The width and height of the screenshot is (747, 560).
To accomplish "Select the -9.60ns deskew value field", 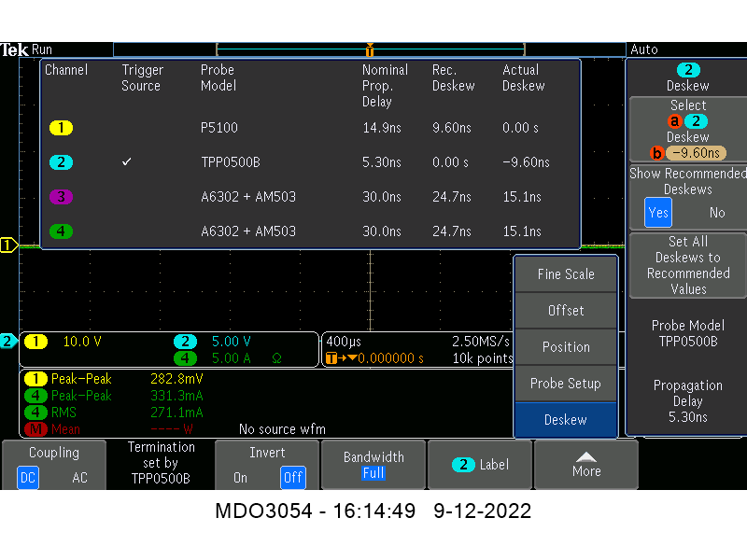I will coord(696,153).
